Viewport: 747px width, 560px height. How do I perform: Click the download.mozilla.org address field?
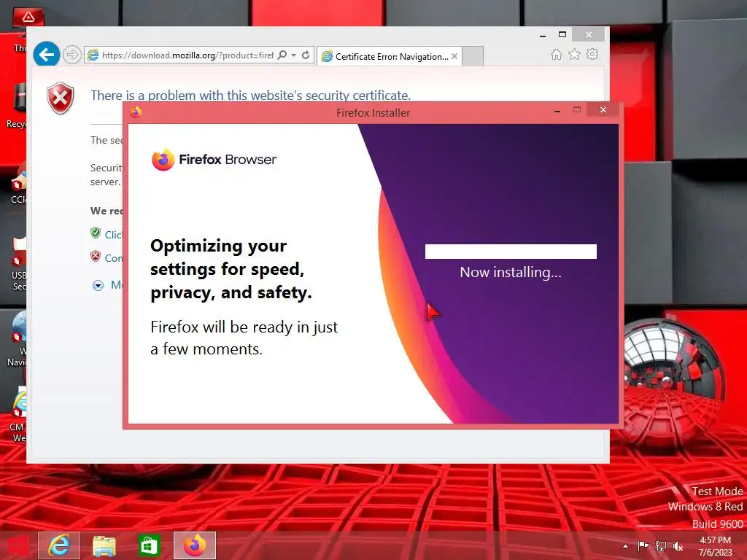pyautogui.click(x=187, y=55)
